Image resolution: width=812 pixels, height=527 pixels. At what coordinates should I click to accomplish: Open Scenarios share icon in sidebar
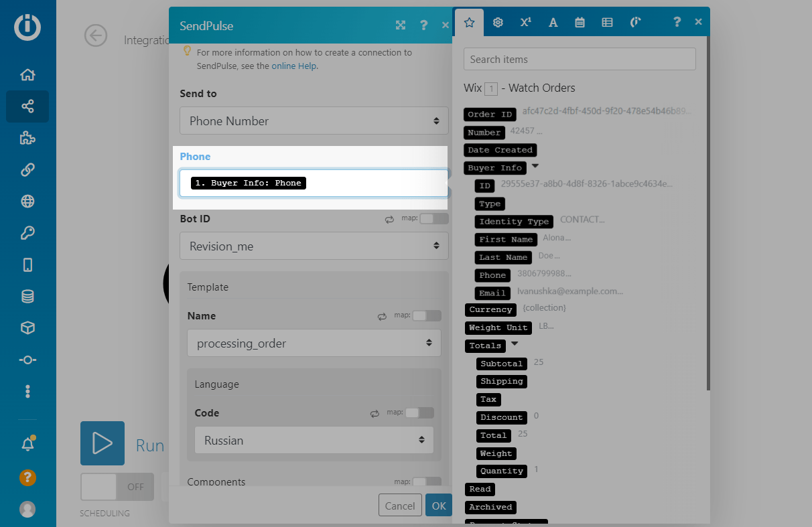pos(27,106)
